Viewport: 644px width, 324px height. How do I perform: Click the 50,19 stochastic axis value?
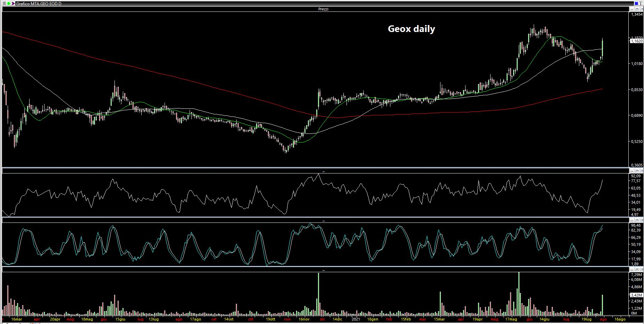click(636, 244)
